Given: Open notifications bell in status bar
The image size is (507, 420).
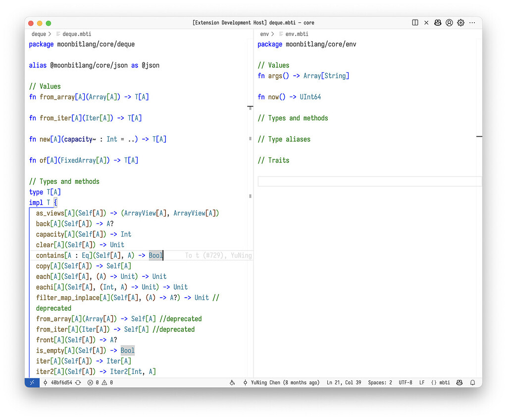Looking at the screenshot, I should pos(473,383).
